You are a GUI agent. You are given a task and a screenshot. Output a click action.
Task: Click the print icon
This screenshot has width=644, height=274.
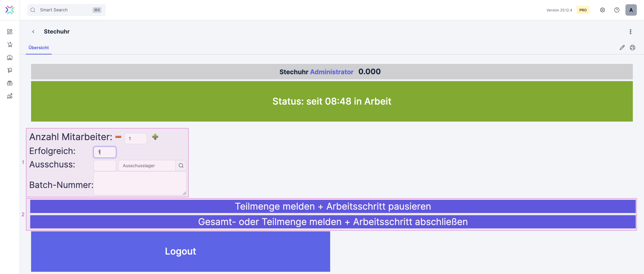tap(632, 47)
